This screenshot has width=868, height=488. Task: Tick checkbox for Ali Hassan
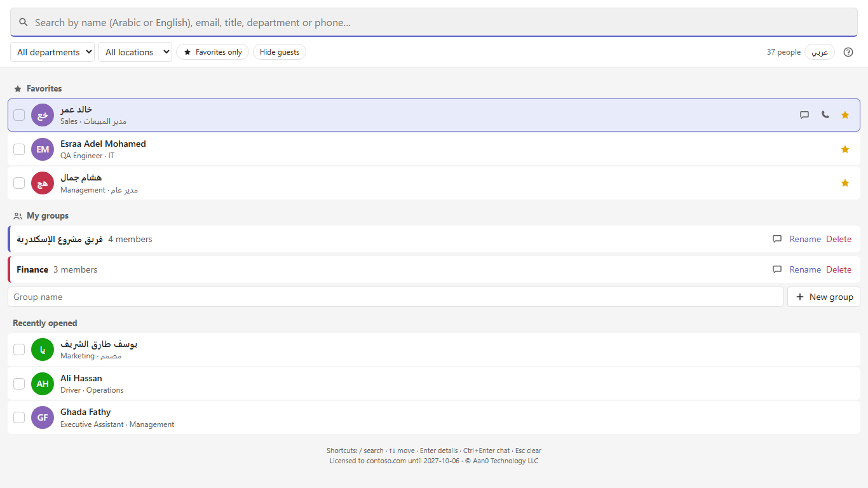[x=19, y=384]
